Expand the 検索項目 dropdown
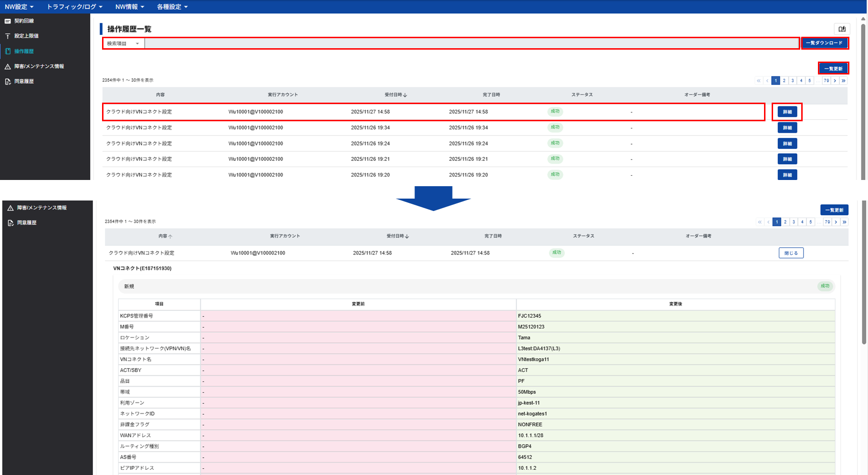Viewport: 868px width, 475px height. coord(123,43)
